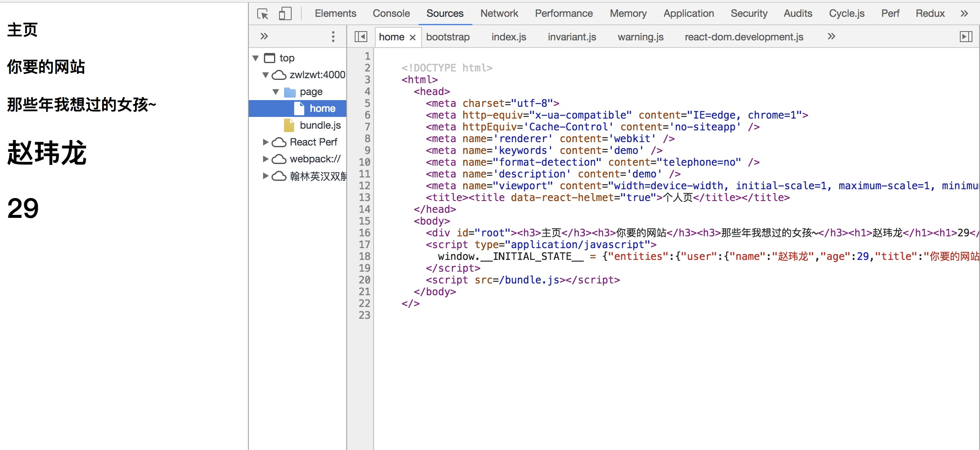Click the 主页 heading on page
Image resolution: width=980 pixels, height=450 pixels.
click(x=22, y=30)
